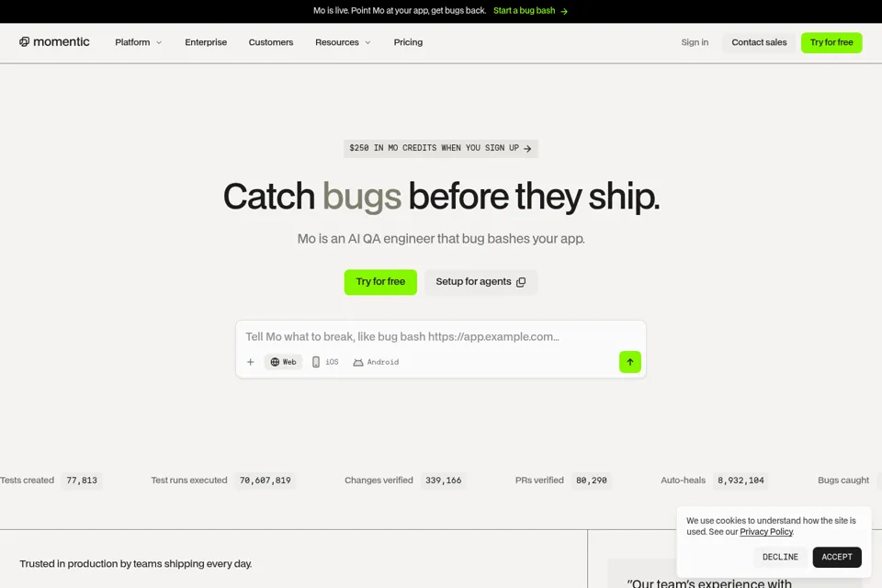882x588 pixels.
Task: Select the Android platform option
Action: pyautogui.click(x=376, y=362)
